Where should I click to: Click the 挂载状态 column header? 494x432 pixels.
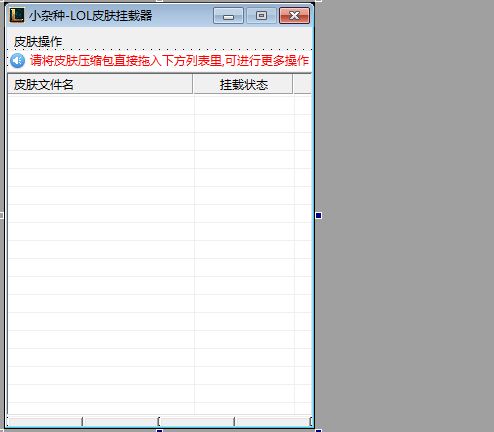pyautogui.click(x=243, y=84)
